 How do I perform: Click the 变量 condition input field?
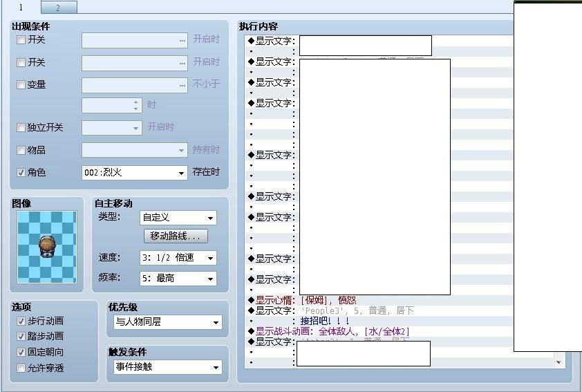tap(135, 85)
